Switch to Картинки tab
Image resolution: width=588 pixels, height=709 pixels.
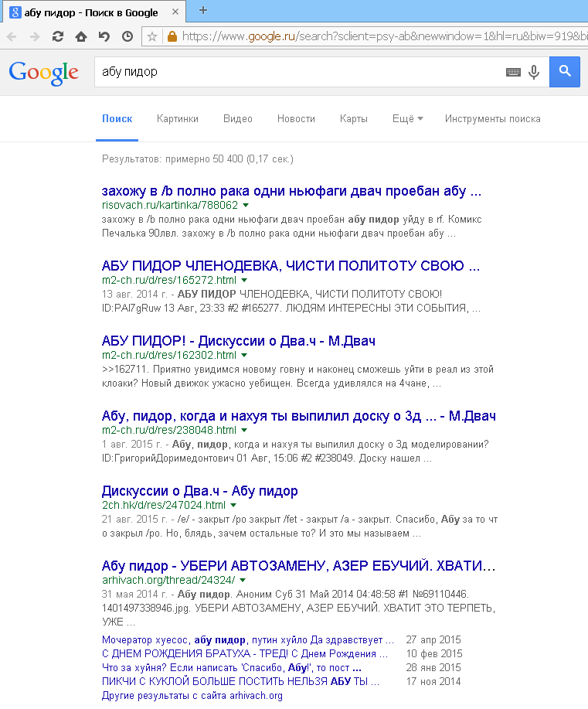pos(178,119)
